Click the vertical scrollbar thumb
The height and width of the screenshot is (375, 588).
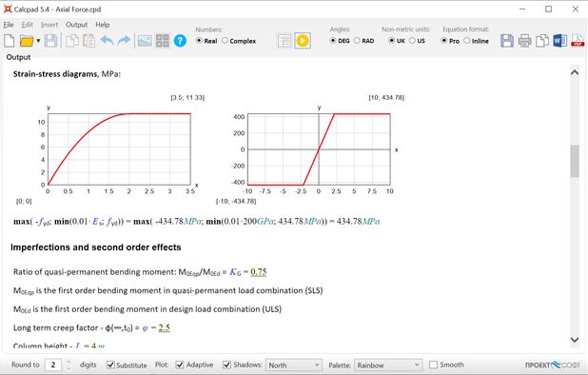tap(575, 161)
